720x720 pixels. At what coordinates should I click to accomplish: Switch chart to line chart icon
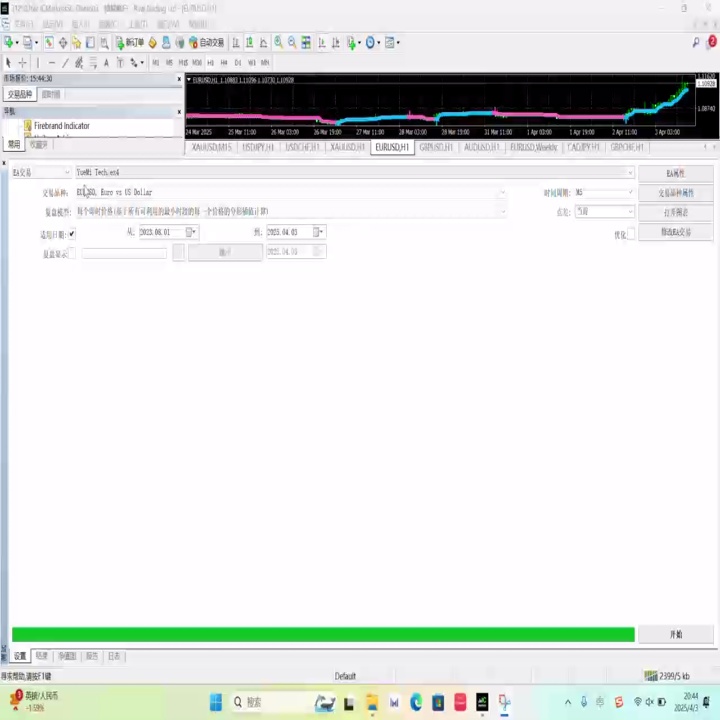point(264,43)
